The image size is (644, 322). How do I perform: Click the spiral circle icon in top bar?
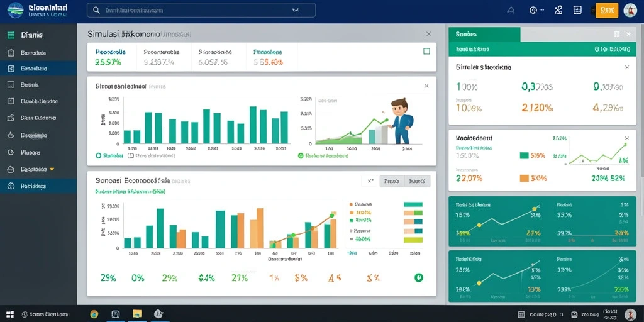click(533, 10)
